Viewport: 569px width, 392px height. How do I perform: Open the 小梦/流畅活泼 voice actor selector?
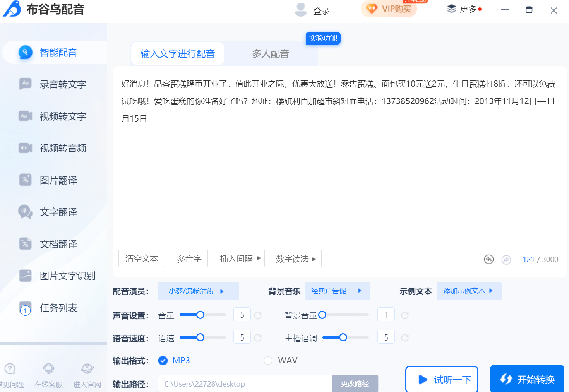198,291
